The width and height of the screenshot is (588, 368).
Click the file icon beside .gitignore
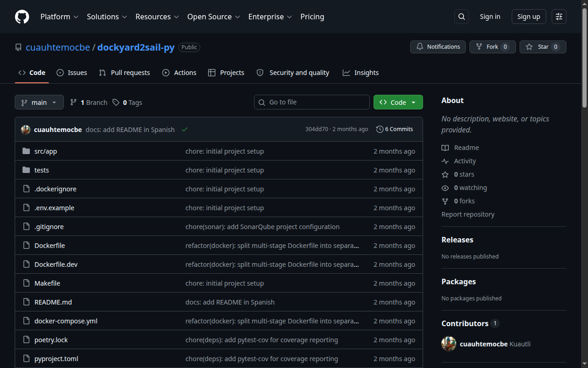point(26,227)
